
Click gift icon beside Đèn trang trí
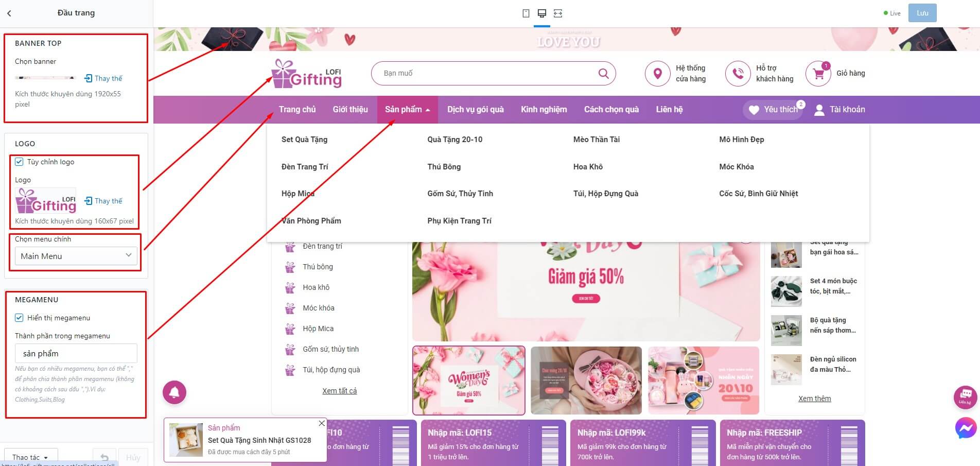point(290,247)
